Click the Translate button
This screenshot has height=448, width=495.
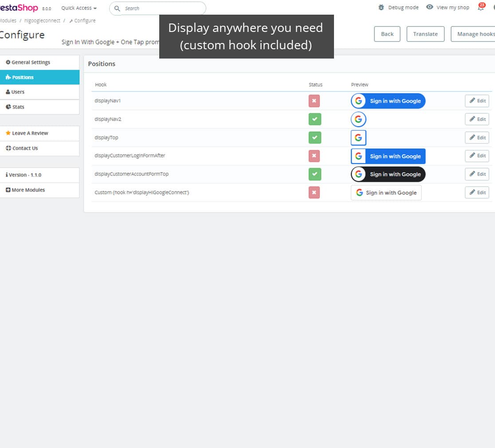coord(425,34)
